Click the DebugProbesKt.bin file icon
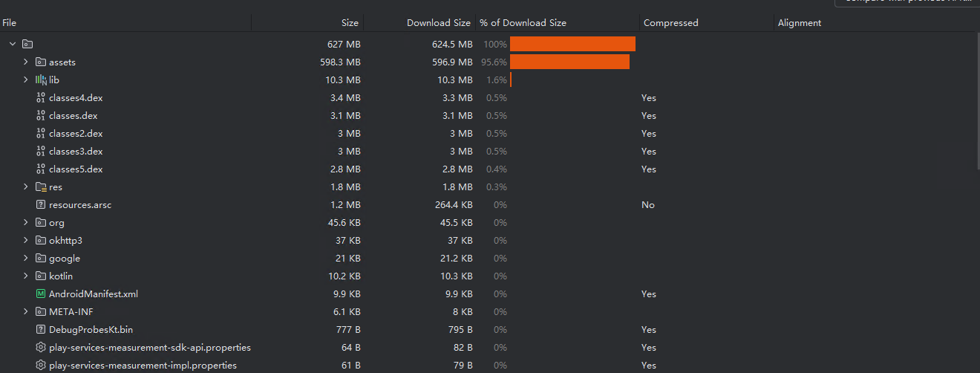The width and height of the screenshot is (980, 373). coord(41,330)
